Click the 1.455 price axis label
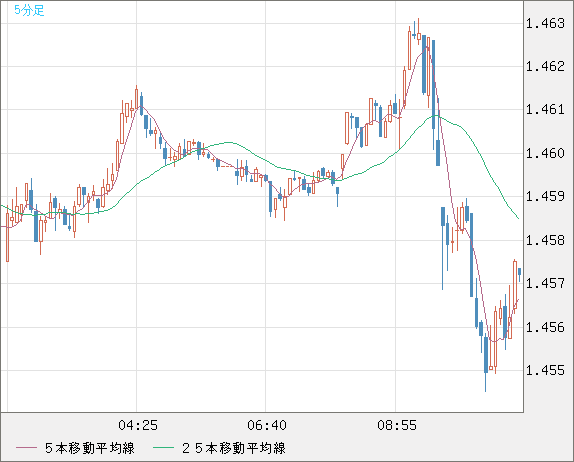This screenshot has width=574, height=462. (545, 370)
